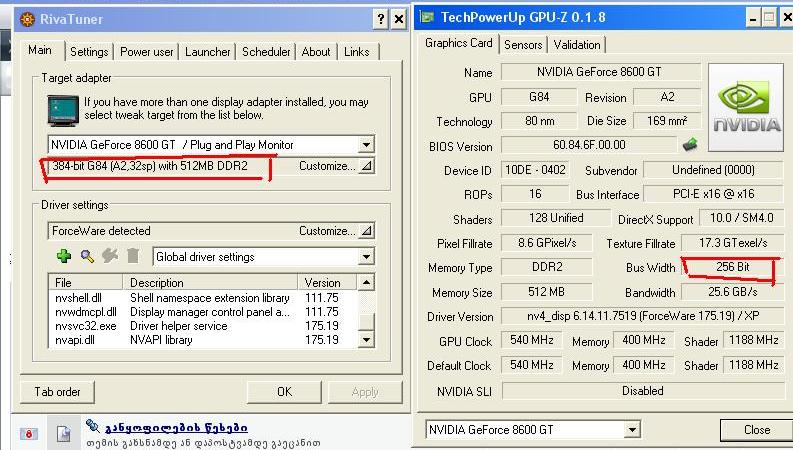Open the Global driver settings dropdown
The height and width of the screenshot is (450, 793).
coord(366,257)
